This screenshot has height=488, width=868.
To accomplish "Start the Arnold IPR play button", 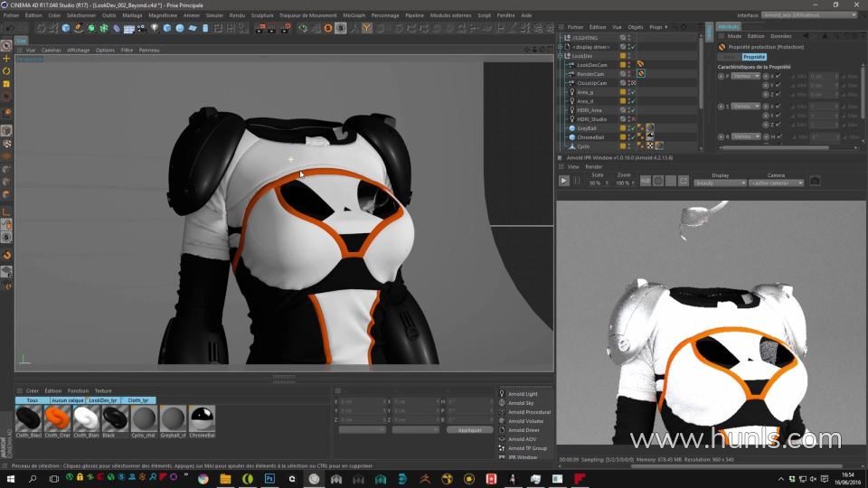I will 563,181.
